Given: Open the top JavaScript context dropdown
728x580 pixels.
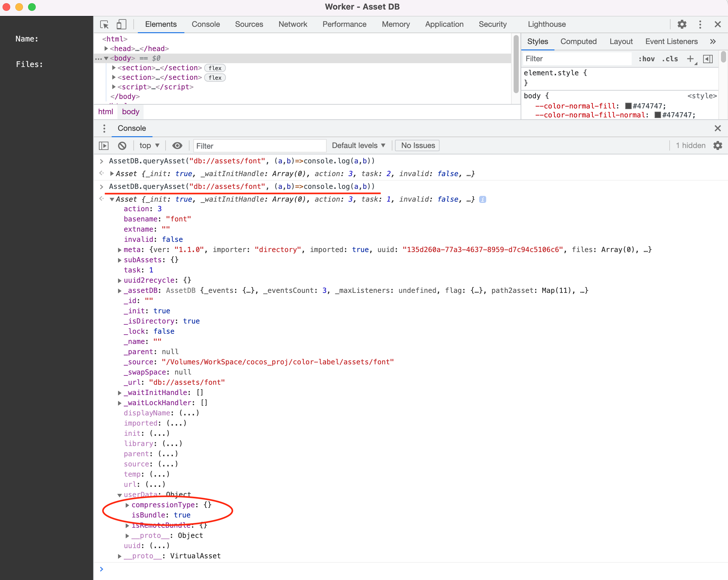Looking at the screenshot, I should pyautogui.click(x=149, y=145).
